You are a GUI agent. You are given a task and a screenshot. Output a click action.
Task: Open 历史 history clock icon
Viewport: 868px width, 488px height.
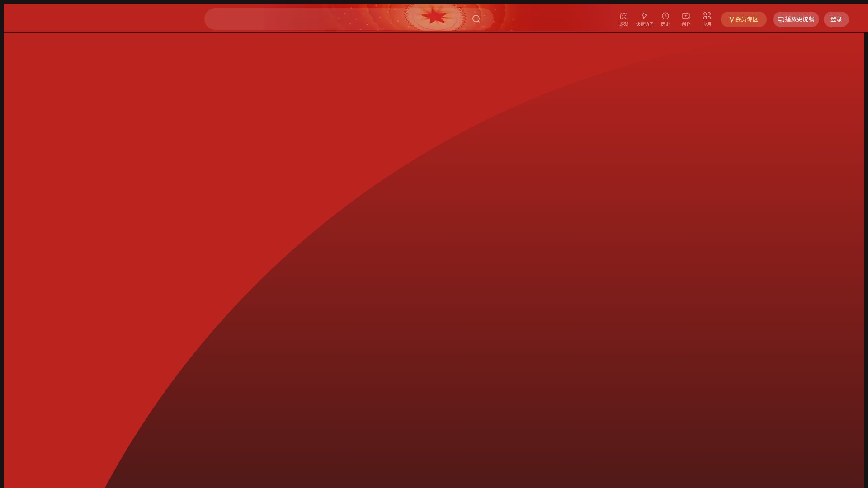click(x=665, y=16)
